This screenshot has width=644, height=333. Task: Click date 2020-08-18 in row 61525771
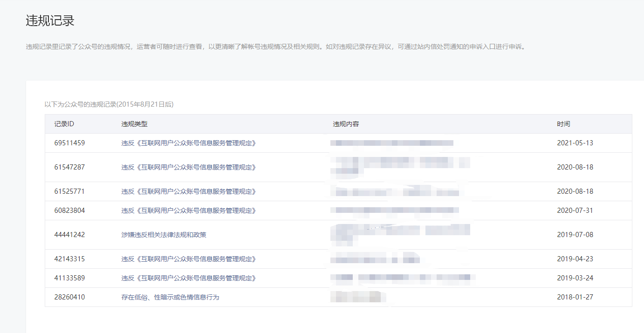point(575,191)
